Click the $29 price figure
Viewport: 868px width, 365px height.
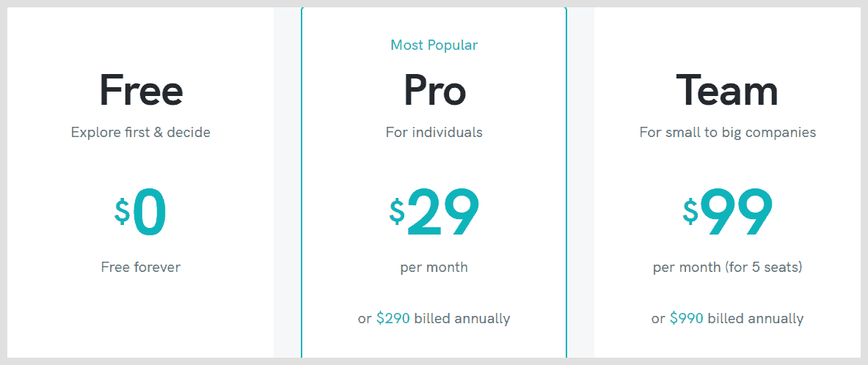point(434,213)
